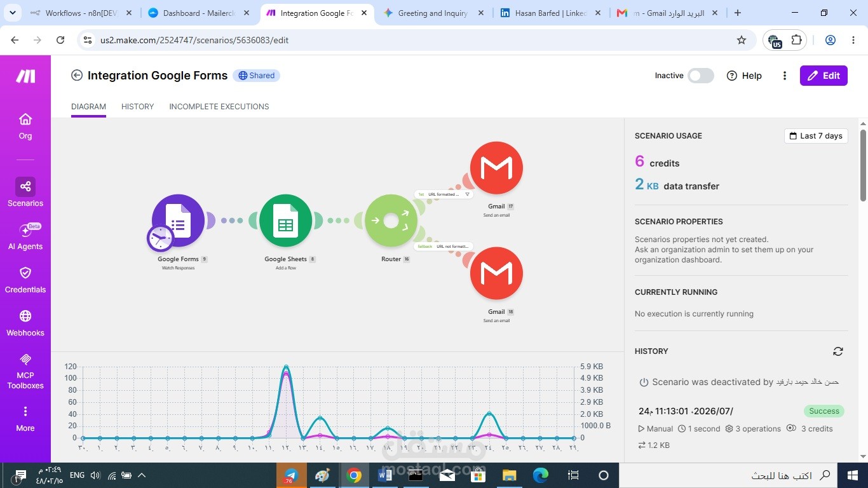868x488 pixels.
Task: Switch to the Dashboard Mailerc browser tab
Action: click(200, 13)
